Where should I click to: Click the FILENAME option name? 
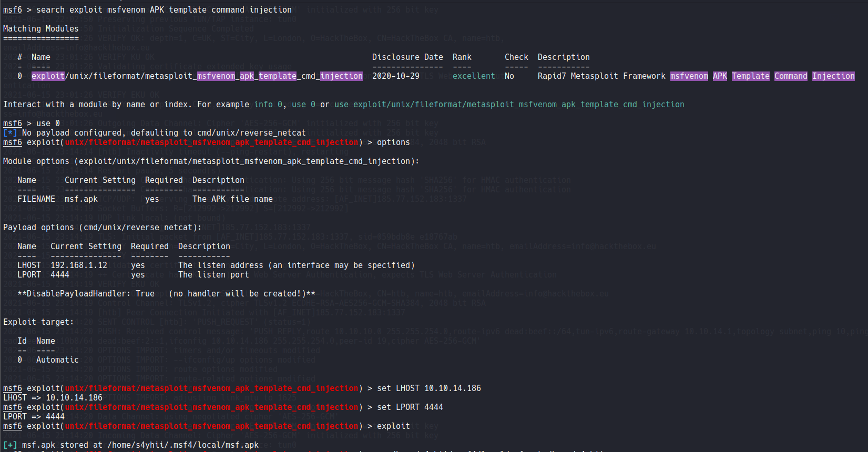pos(36,199)
